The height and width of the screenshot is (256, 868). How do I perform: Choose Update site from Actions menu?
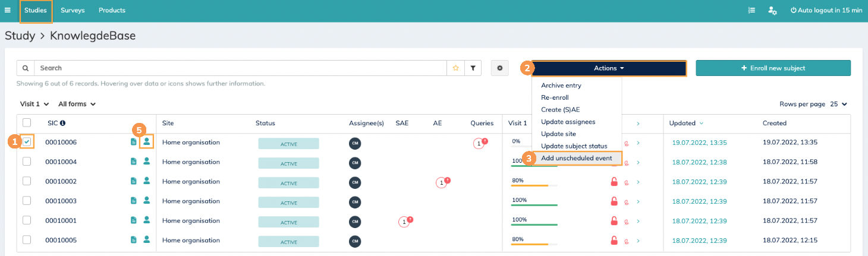coord(558,134)
